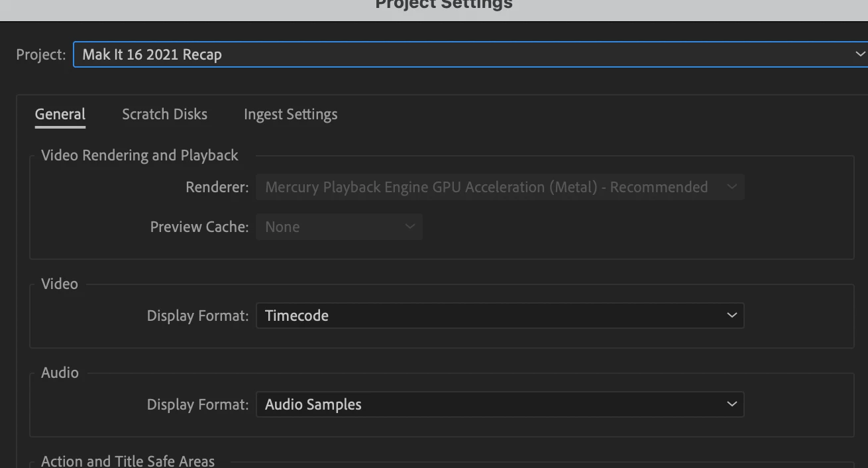The height and width of the screenshot is (468, 868).
Task: Click the Action and Title Safe Areas heading
Action: [x=128, y=461]
